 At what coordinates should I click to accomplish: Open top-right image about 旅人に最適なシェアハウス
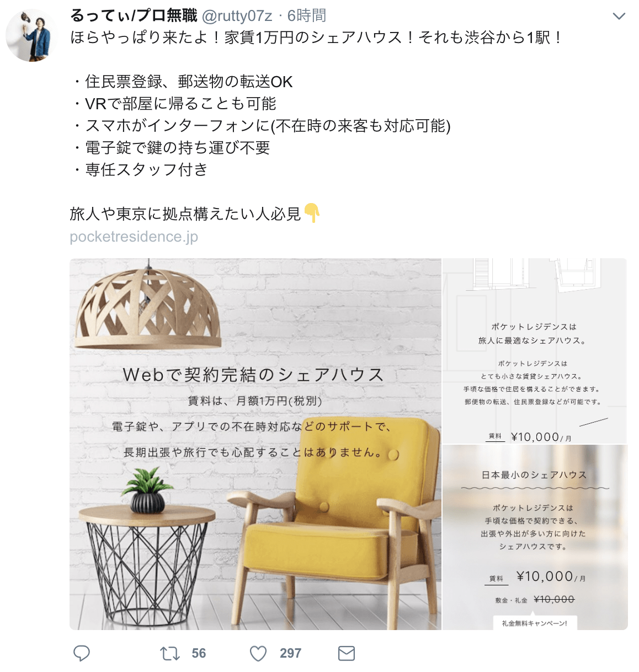pyautogui.click(x=535, y=351)
